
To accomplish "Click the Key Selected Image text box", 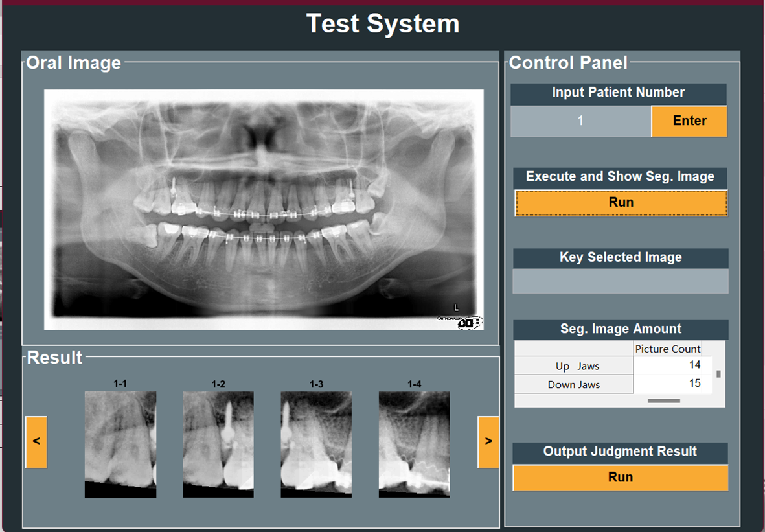I will point(620,281).
